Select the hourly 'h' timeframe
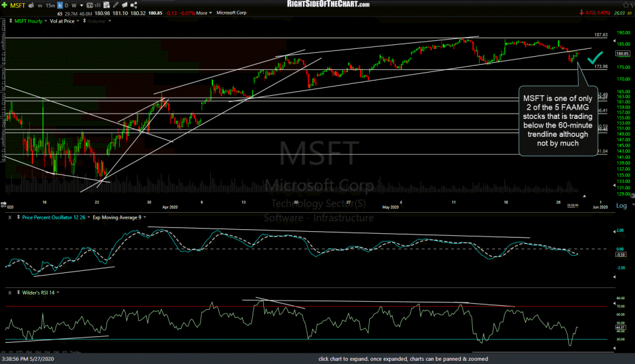The width and height of the screenshot is (635, 364). pos(60,5)
